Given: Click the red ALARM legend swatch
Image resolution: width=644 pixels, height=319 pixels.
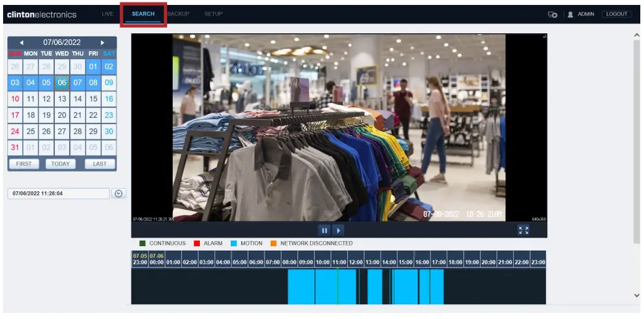Looking at the screenshot, I should [197, 243].
